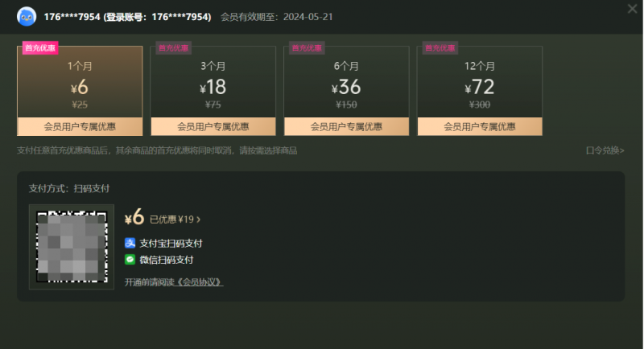Expand the 已优惠 ¥19 discount details
The height and width of the screenshot is (349, 644).
tap(175, 220)
